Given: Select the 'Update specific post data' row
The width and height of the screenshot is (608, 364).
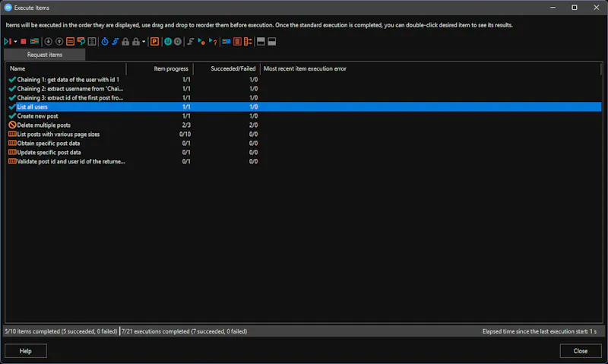Looking at the screenshot, I should click(303, 152).
